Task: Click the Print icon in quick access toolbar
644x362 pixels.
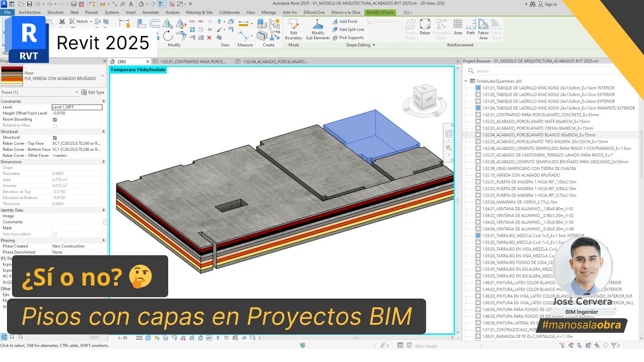Action: point(74,4)
